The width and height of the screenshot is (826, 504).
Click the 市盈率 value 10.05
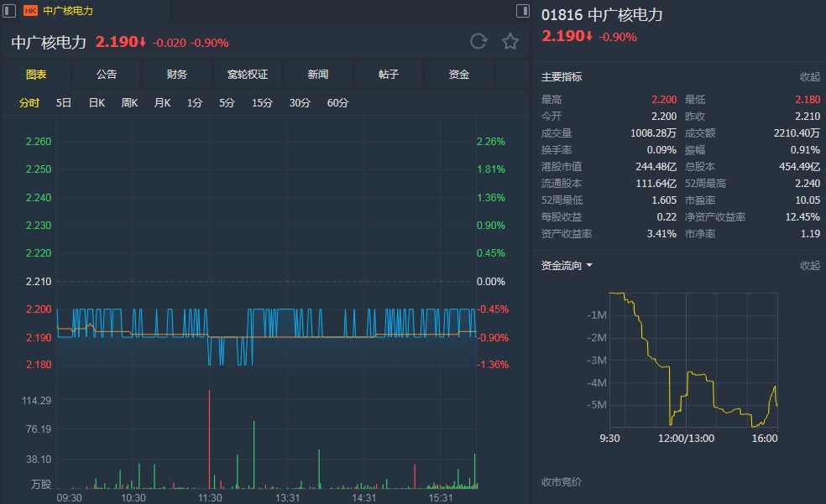pos(808,200)
